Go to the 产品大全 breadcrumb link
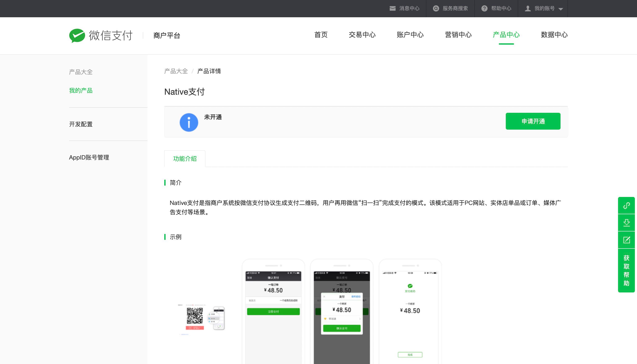The width and height of the screenshot is (637, 364). [x=176, y=71]
